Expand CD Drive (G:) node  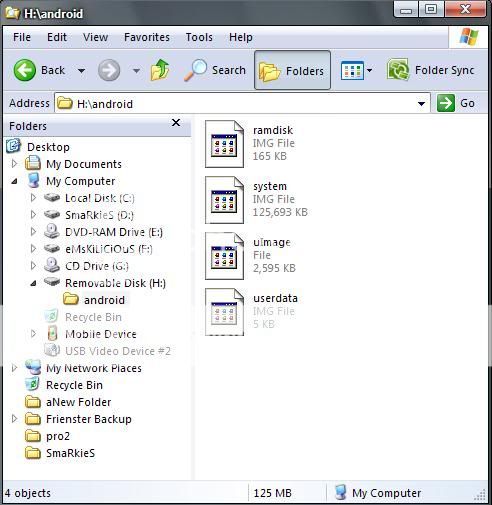(x=33, y=266)
